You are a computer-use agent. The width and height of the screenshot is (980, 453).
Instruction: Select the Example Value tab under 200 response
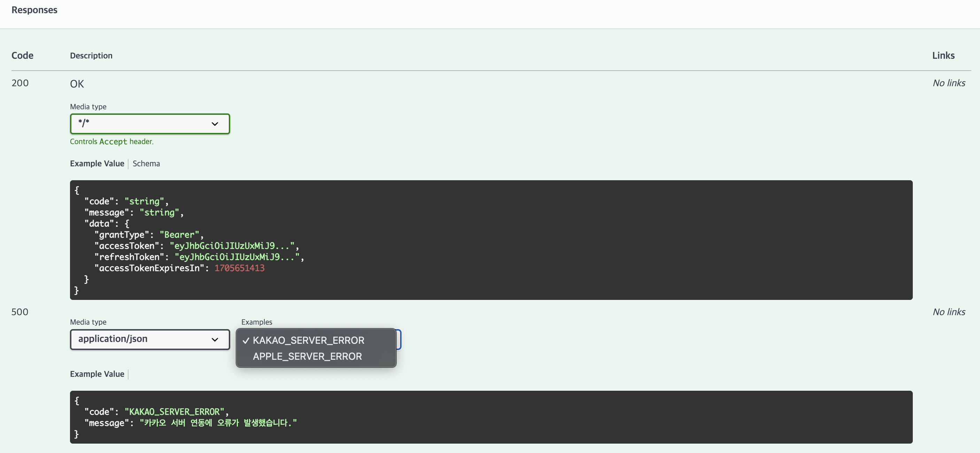coord(97,164)
